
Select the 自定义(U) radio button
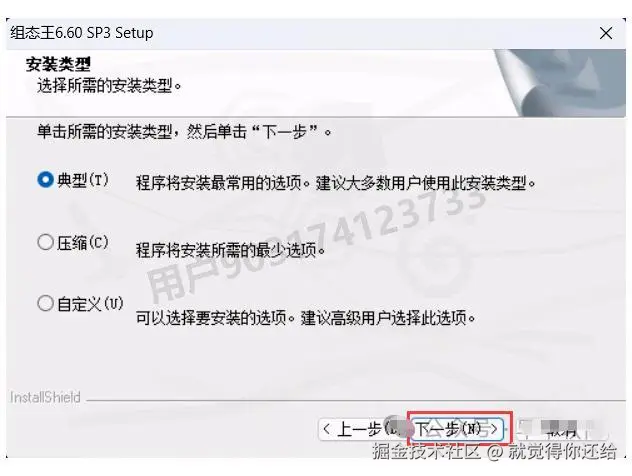46,303
